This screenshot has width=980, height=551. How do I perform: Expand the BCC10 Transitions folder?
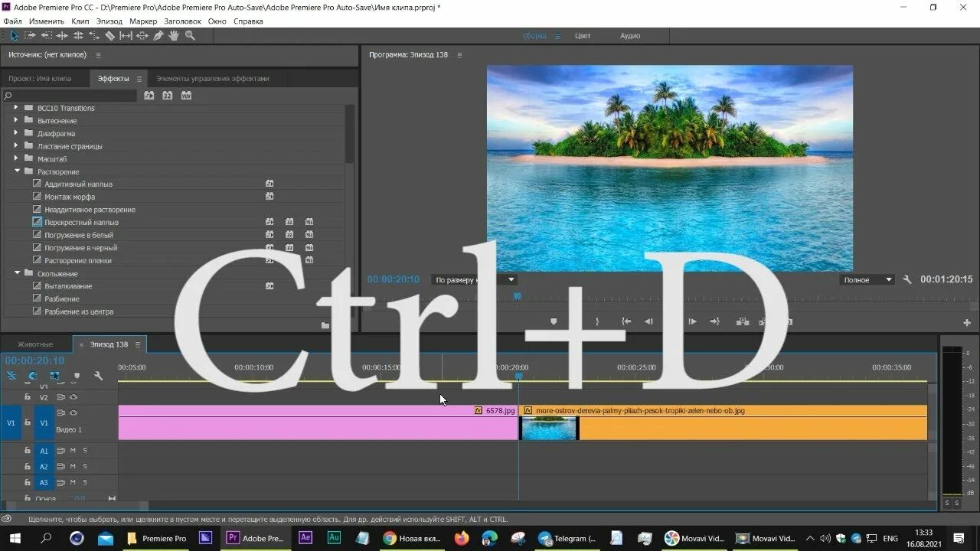pos(16,108)
